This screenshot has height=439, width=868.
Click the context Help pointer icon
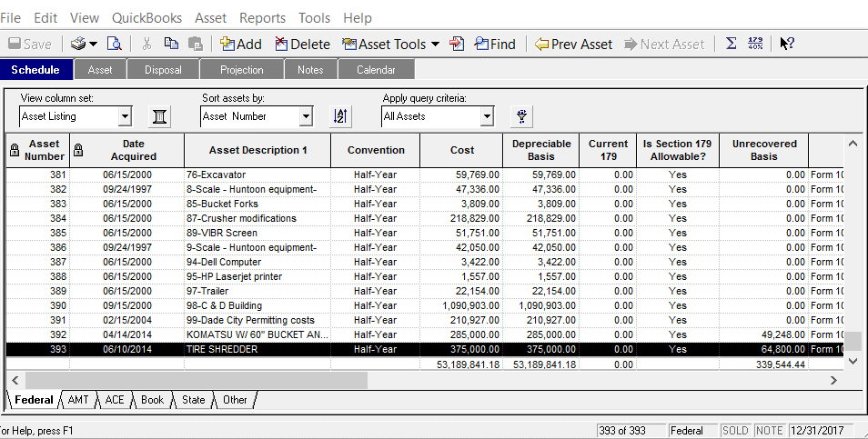click(787, 44)
